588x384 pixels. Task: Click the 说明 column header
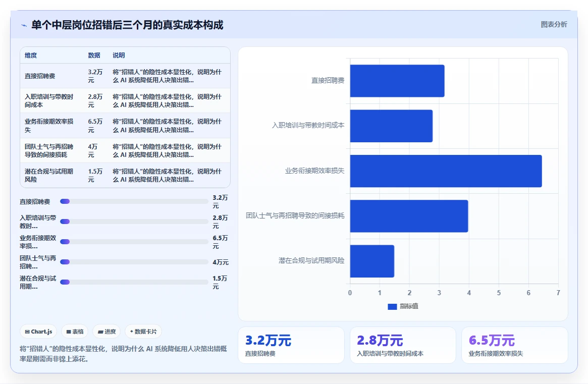(x=119, y=55)
